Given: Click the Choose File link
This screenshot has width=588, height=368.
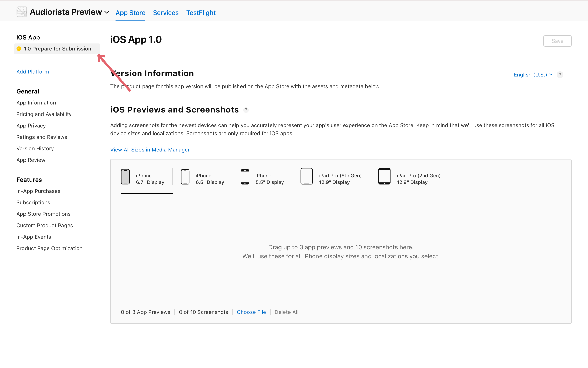Looking at the screenshot, I should [251, 312].
